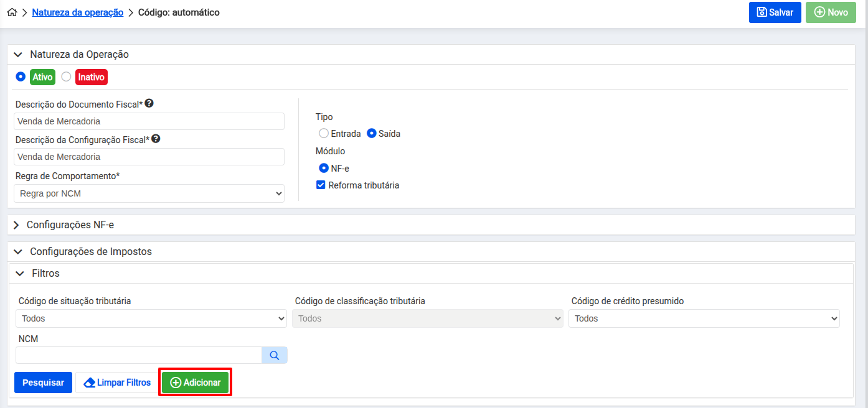This screenshot has width=868, height=408.
Task: Collapse the Natureza da Operação section
Action: 17,54
